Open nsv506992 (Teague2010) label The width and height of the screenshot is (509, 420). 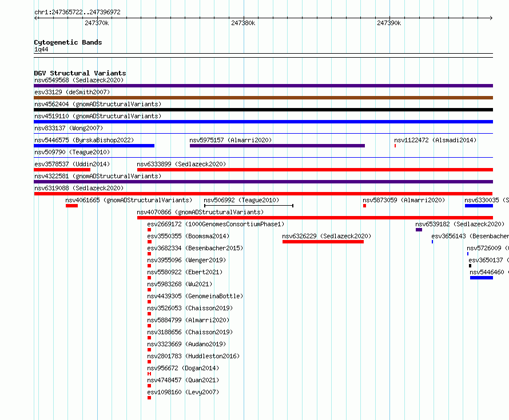(241, 200)
